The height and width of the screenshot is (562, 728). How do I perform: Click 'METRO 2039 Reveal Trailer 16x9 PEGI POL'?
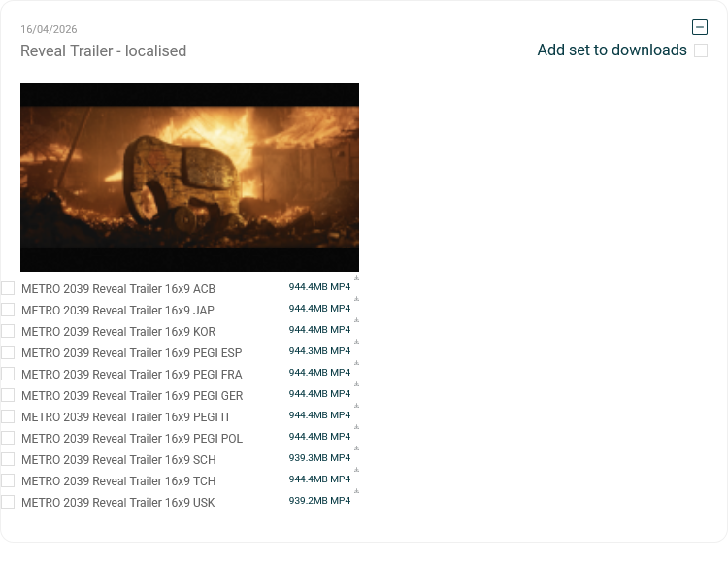pyautogui.click(x=132, y=439)
